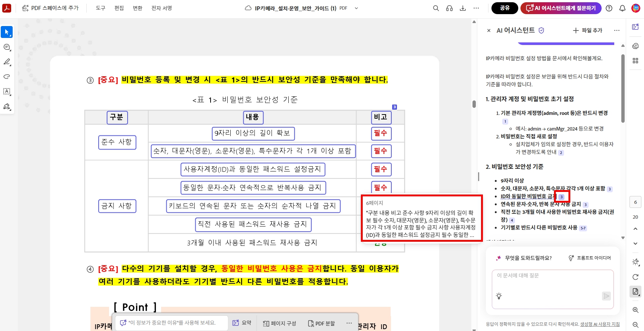Click the headphones read-aloud icon

tap(449, 8)
